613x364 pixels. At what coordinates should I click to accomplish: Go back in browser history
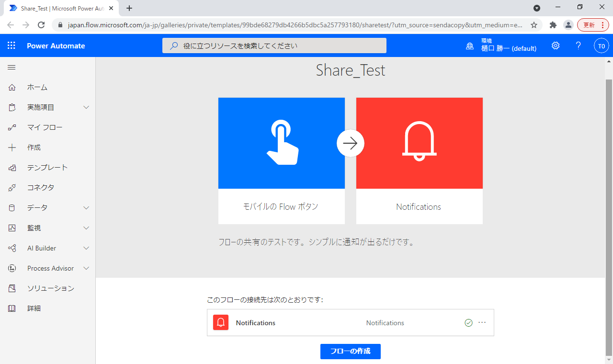pyautogui.click(x=11, y=25)
